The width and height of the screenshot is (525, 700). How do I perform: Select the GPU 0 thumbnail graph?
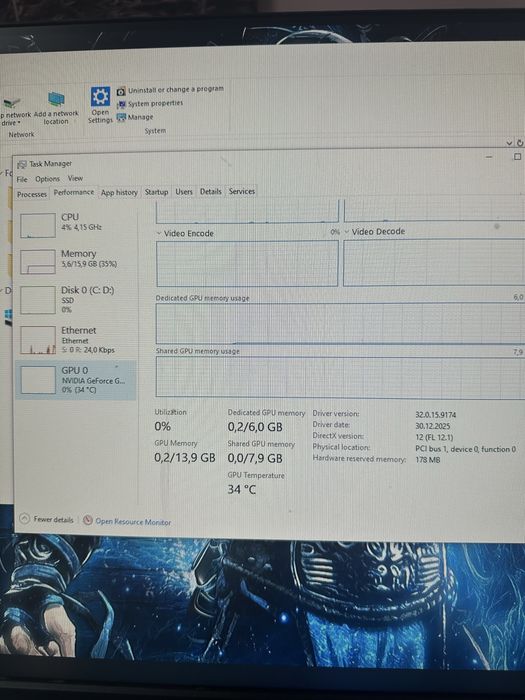pyautogui.click(x=38, y=380)
